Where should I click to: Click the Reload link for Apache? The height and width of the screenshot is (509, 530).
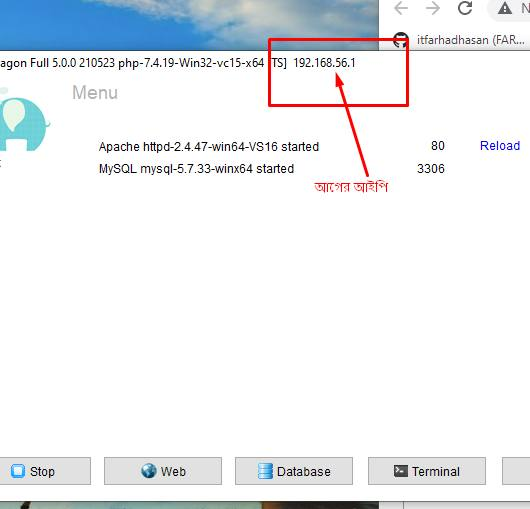click(500, 146)
